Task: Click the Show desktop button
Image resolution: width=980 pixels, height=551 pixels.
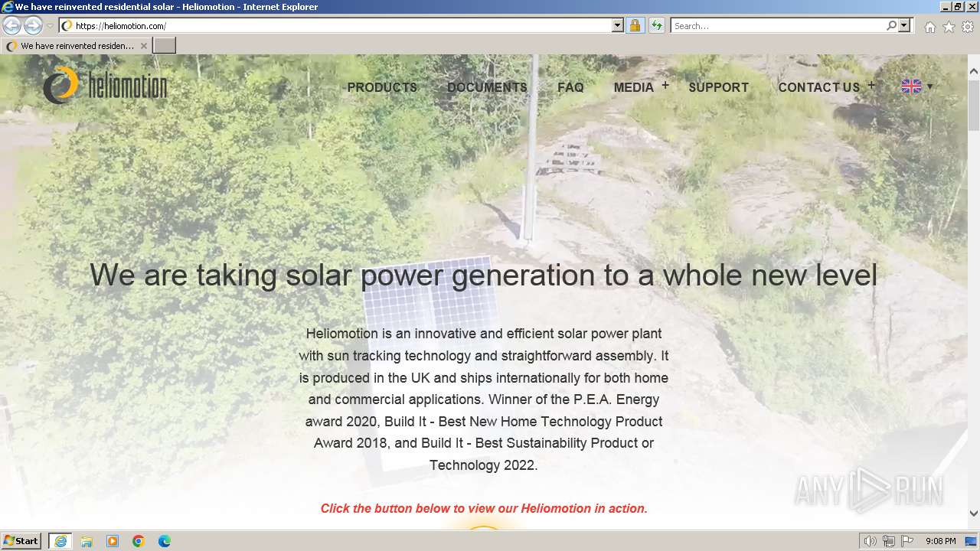Action: coord(972,541)
